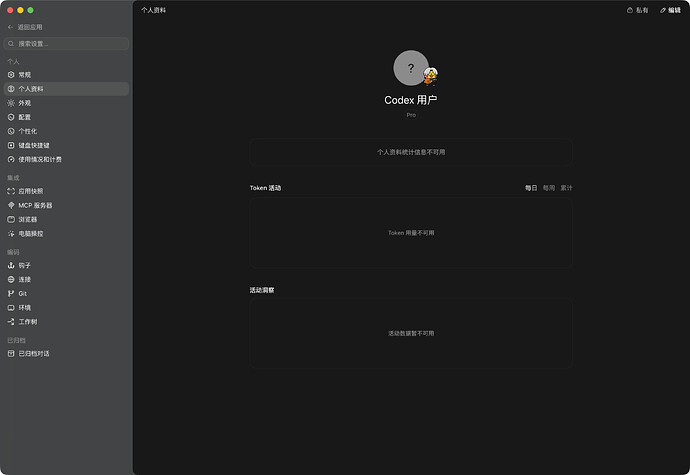Switch Token activity to 累计
Image resolution: width=690 pixels, height=475 pixels.
click(566, 188)
